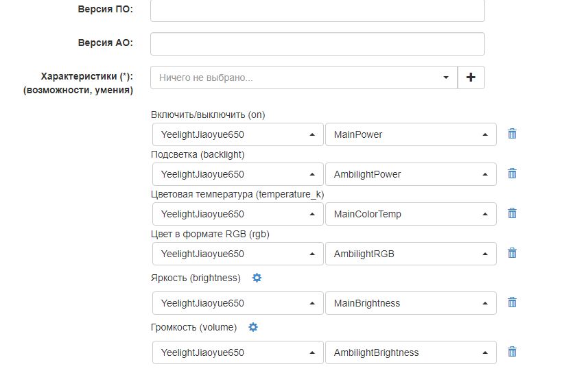This screenshot has width=588, height=384.
Task: Focus the 'Версия АО' text field
Action: click(317, 43)
